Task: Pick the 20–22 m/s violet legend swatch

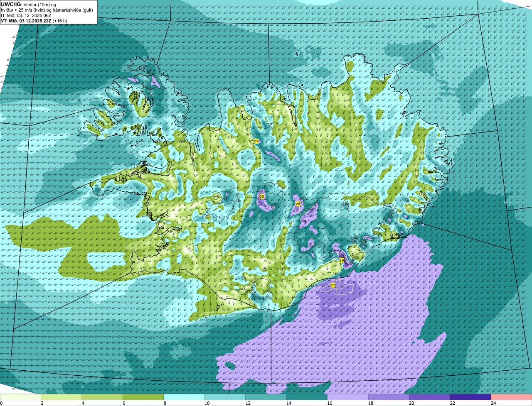Action: (430, 397)
